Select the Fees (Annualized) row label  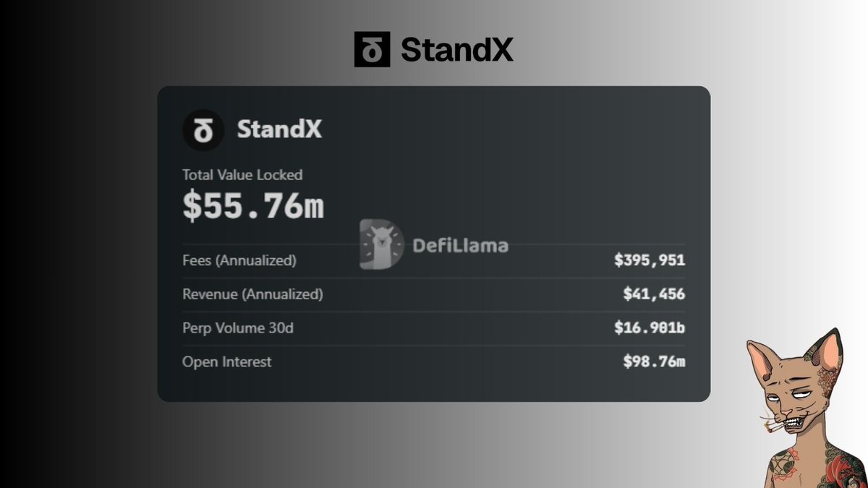[x=239, y=260]
